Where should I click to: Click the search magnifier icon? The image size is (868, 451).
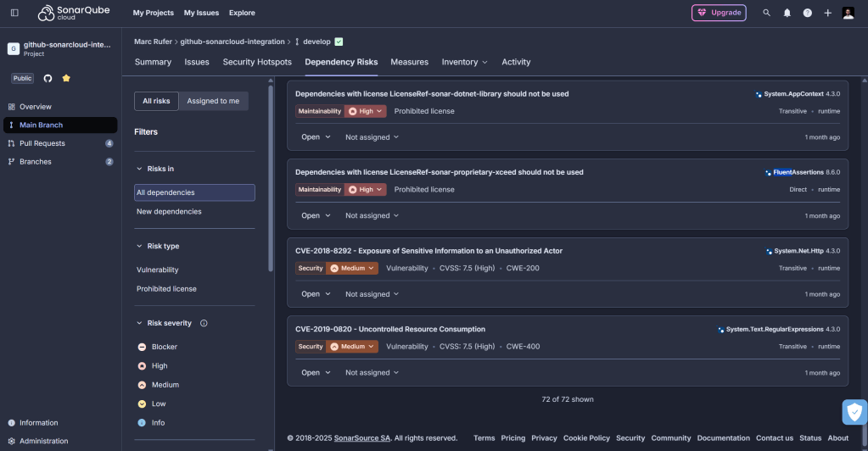(x=767, y=13)
